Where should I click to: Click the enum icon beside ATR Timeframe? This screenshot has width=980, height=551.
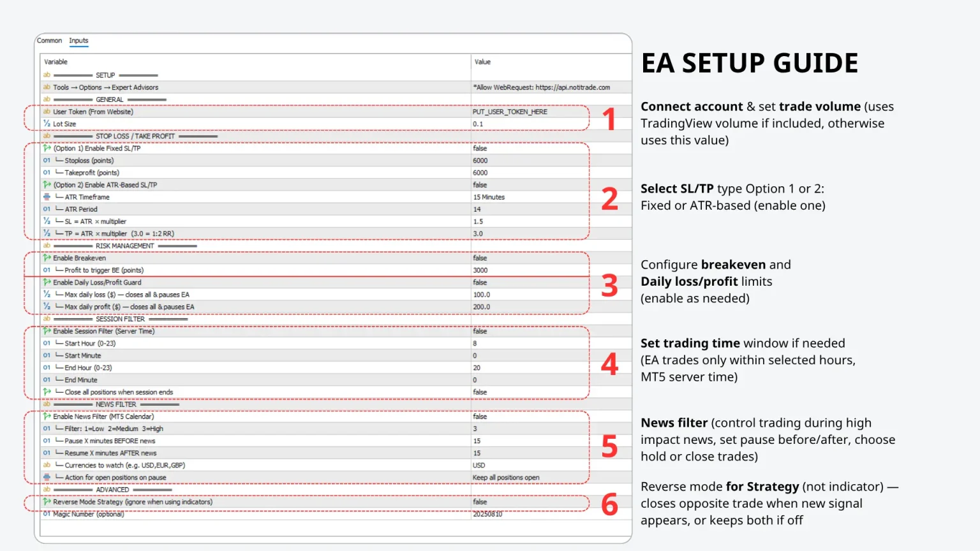tap(47, 197)
